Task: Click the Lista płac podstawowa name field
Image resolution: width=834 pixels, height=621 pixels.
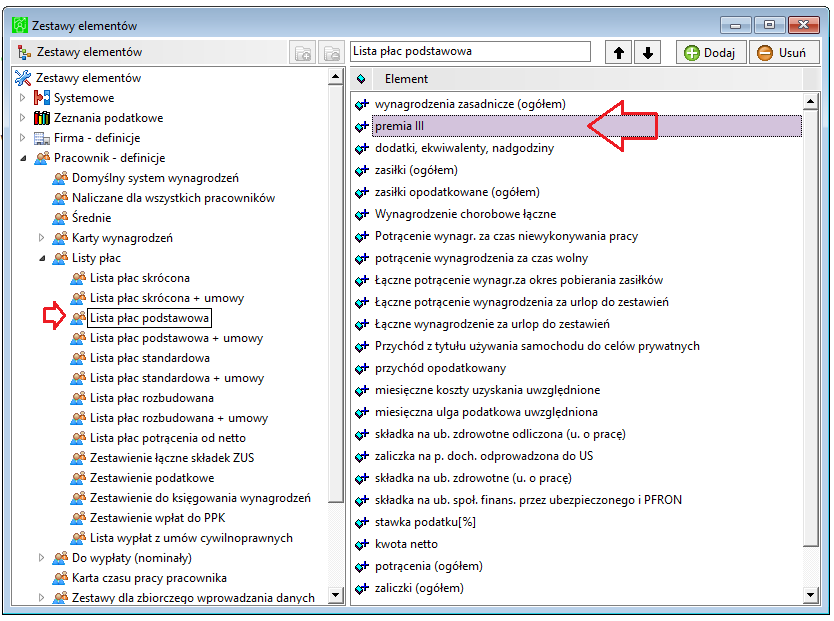Action: [x=470, y=52]
